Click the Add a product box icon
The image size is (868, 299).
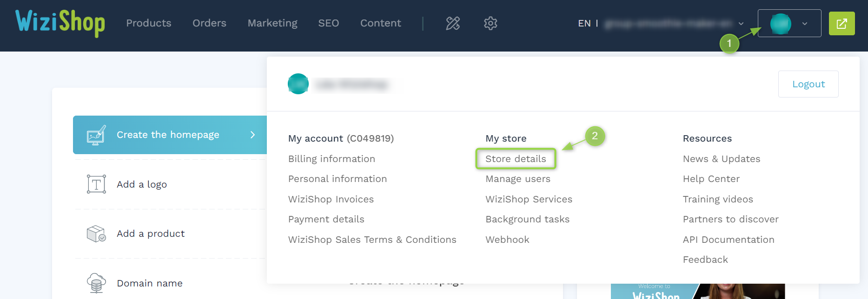pos(96,234)
